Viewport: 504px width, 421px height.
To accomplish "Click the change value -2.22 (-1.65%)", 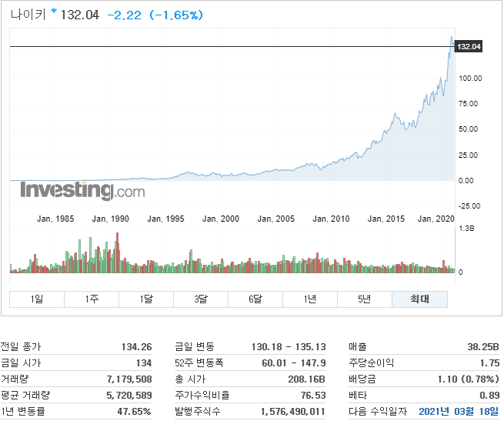I will pyautogui.click(x=155, y=15).
